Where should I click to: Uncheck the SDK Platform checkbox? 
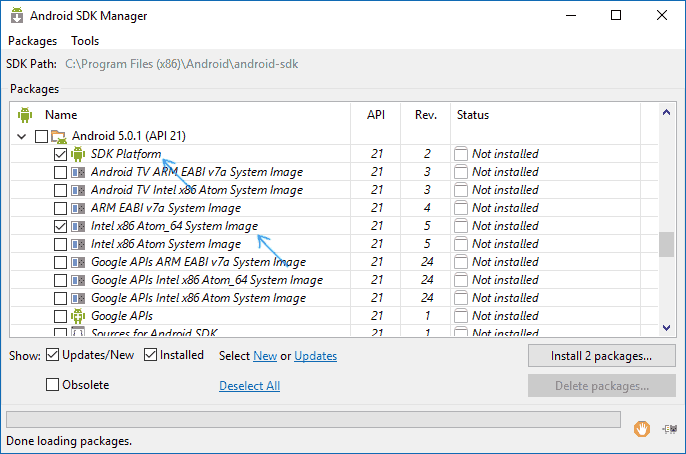(60, 154)
